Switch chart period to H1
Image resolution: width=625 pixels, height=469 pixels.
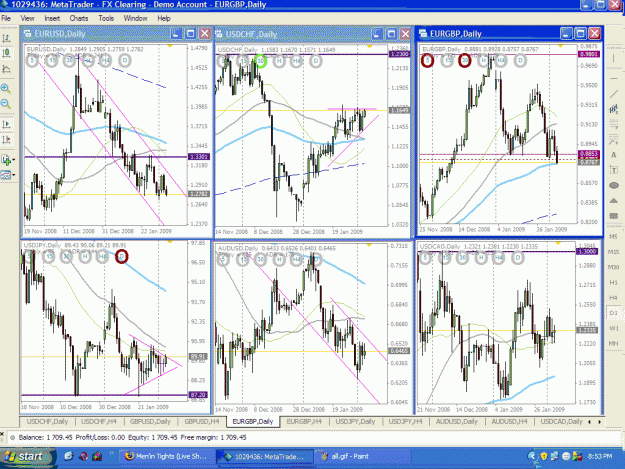613,283
